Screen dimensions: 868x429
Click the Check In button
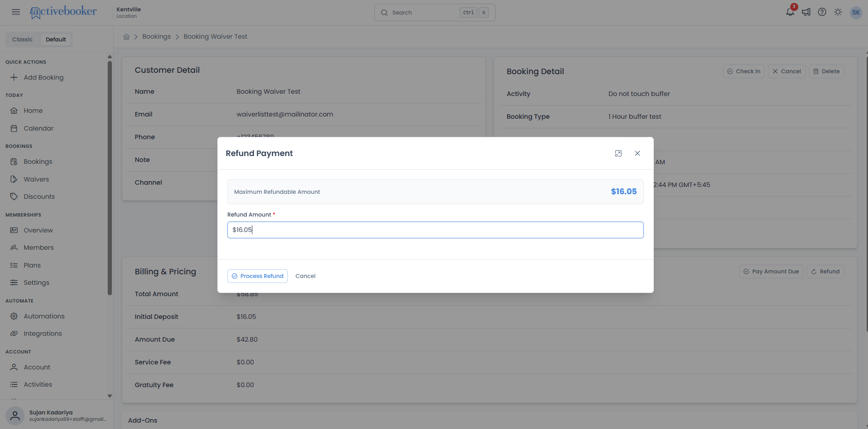(744, 71)
